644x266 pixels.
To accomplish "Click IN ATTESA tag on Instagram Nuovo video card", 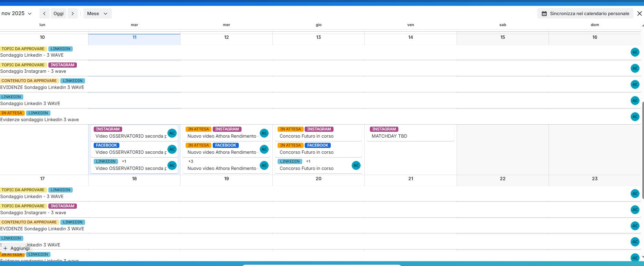I will (x=198, y=129).
